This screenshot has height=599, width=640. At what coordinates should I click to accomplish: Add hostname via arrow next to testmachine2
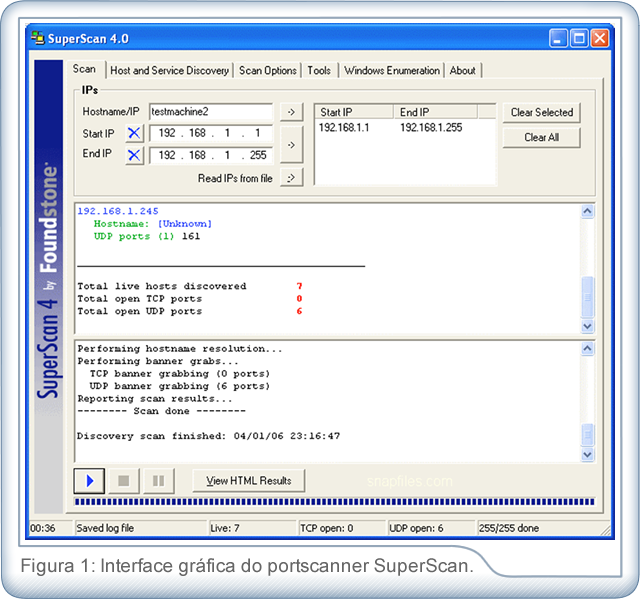point(291,111)
